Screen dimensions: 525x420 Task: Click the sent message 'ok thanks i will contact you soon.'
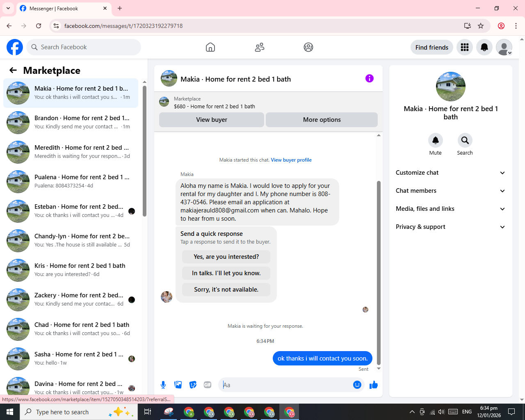click(323, 358)
